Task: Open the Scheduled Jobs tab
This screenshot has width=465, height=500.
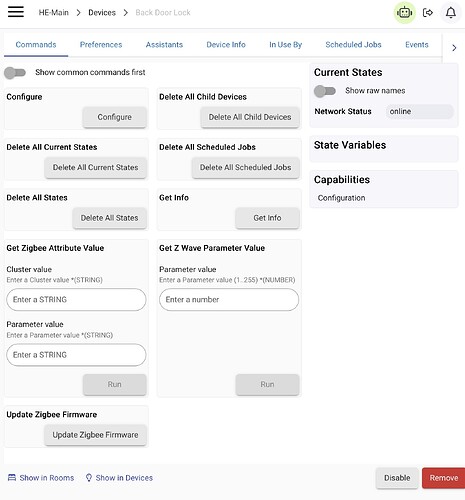Action: click(x=353, y=45)
